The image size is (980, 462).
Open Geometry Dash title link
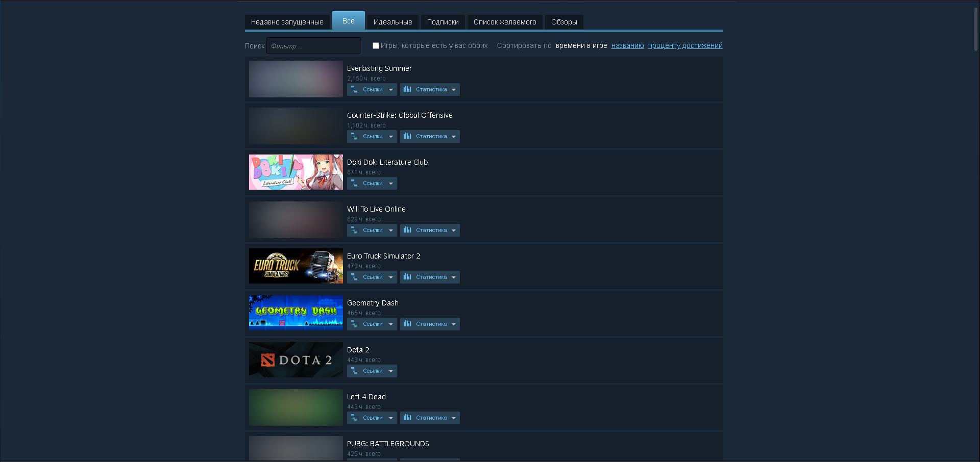click(373, 303)
